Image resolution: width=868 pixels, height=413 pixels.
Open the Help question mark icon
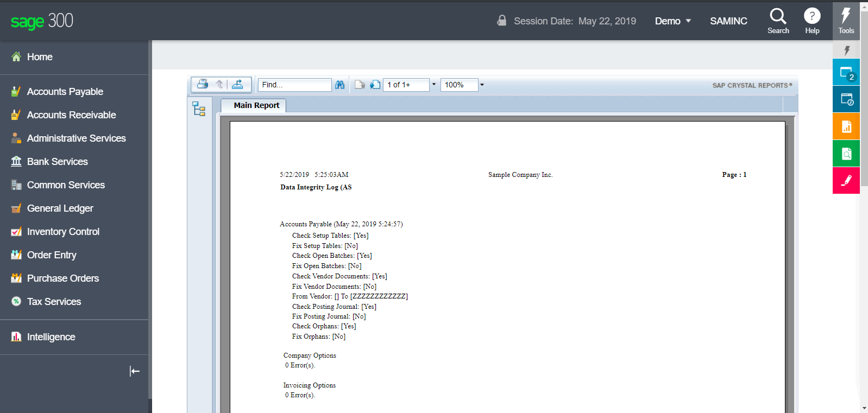pos(812,21)
